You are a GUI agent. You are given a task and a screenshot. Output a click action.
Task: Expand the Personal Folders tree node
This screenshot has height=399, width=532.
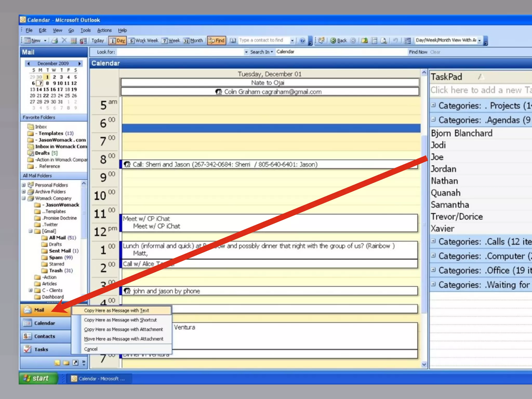[x=24, y=185]
